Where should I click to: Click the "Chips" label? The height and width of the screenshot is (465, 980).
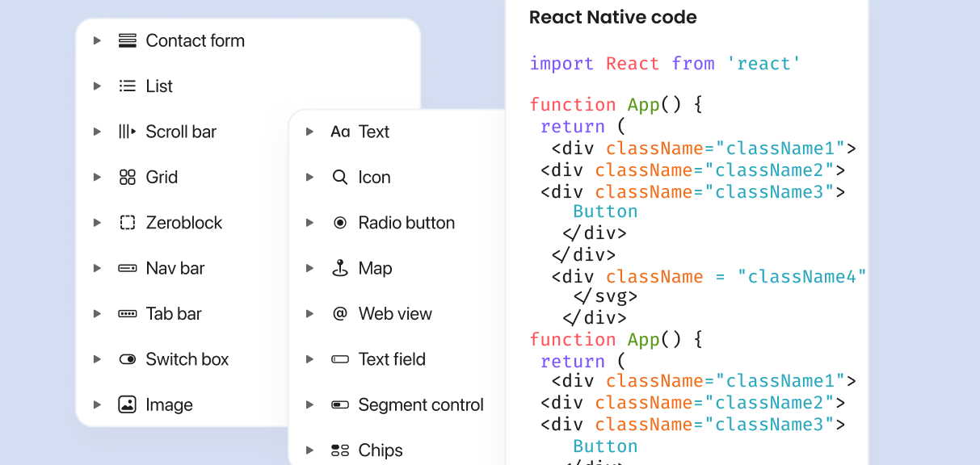(x=381, y=450)
